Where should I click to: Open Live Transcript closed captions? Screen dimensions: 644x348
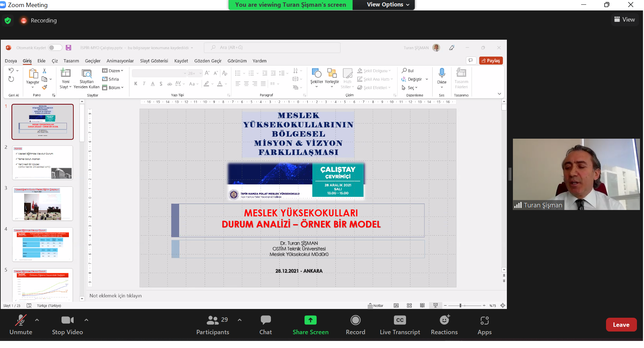pyautogui.click(x=400, y=320)
